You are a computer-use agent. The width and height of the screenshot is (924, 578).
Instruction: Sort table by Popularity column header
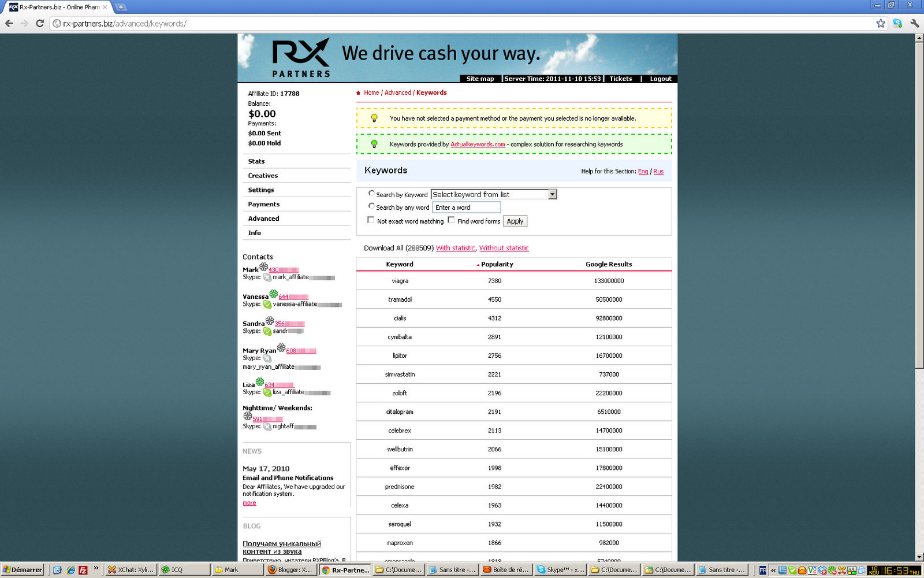pyautogui.click(x=497, y=264)
